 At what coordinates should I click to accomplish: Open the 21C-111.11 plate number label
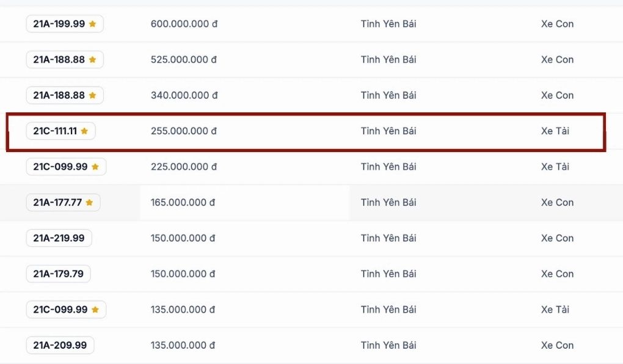tap(55, 131)
